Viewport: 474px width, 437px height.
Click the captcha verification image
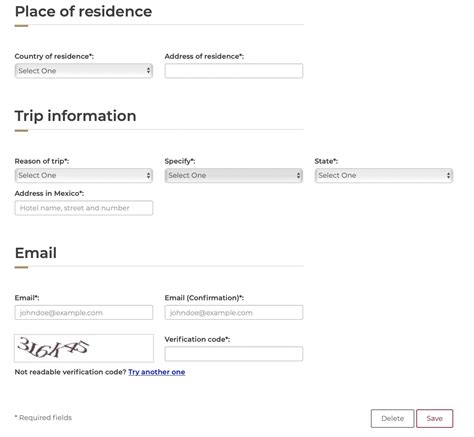point(84,348)
